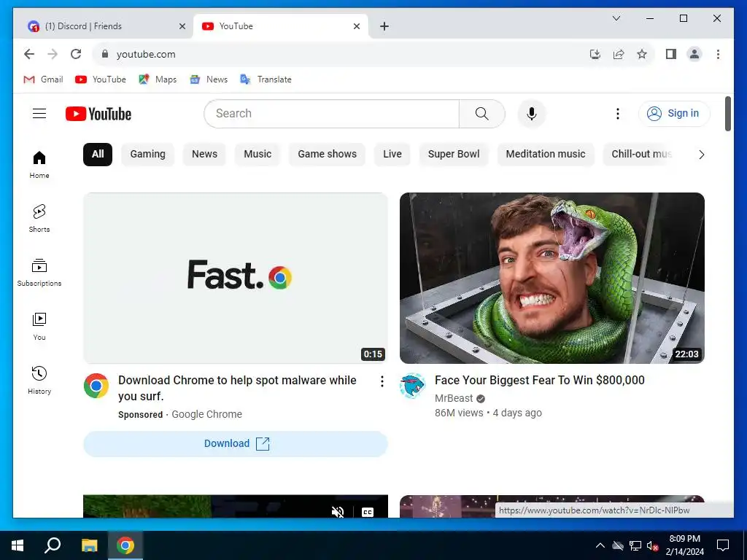Open Subscriptions from the sidebar

pos(39,273)
